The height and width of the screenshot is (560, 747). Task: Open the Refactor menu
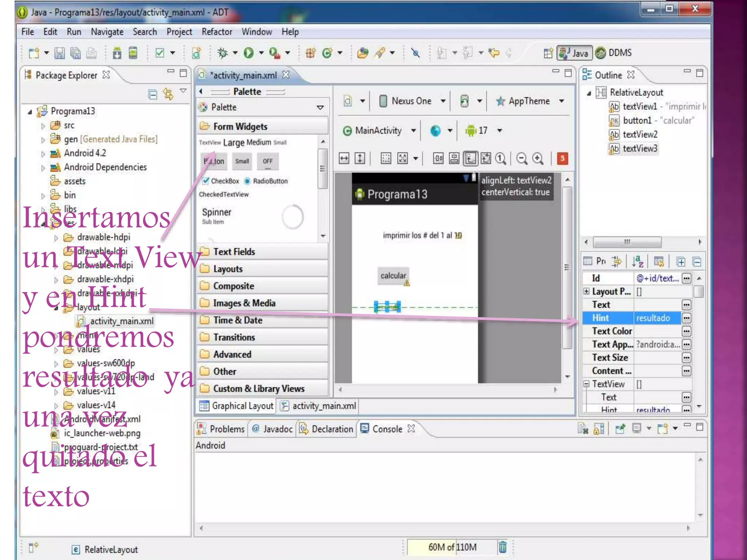pyautogui.click(x=217, y=32)
